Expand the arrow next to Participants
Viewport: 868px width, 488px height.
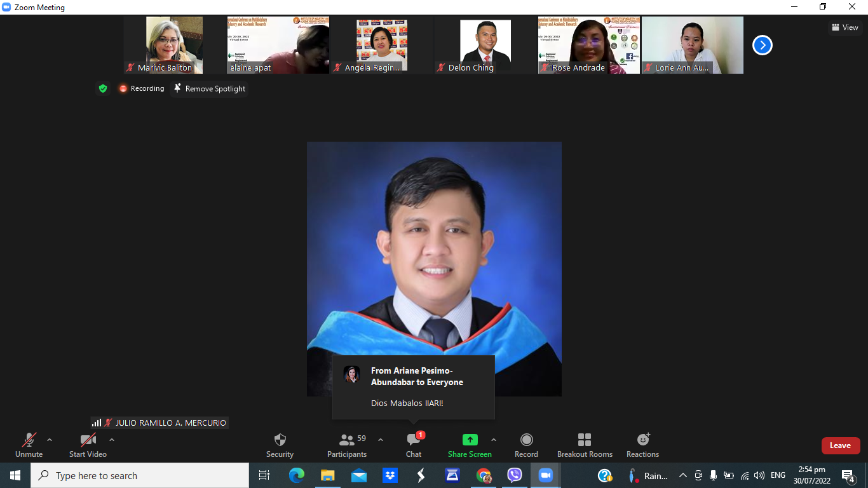click(381, 440)
